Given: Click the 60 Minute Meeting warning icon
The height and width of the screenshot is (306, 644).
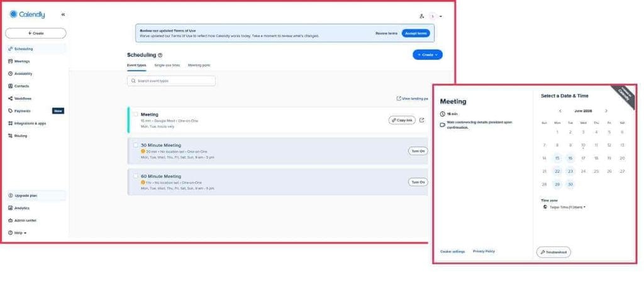Looking at the screenshot, I should (x=143, y=182).
